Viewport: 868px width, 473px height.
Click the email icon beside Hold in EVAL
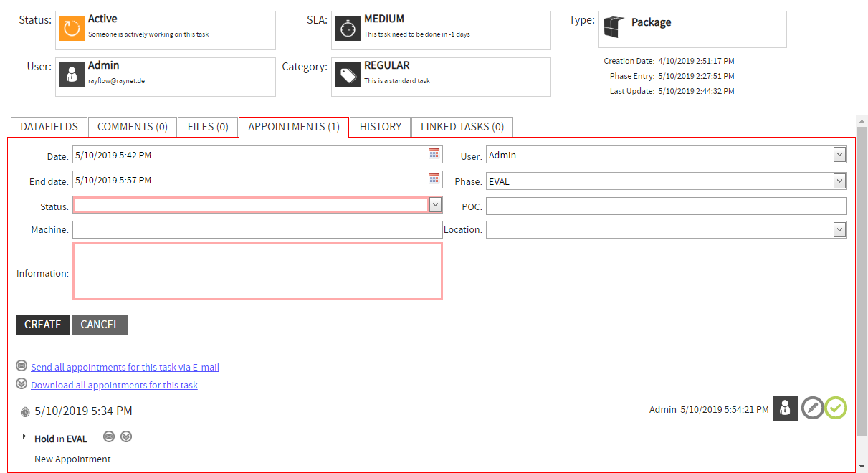click(109, 436)
